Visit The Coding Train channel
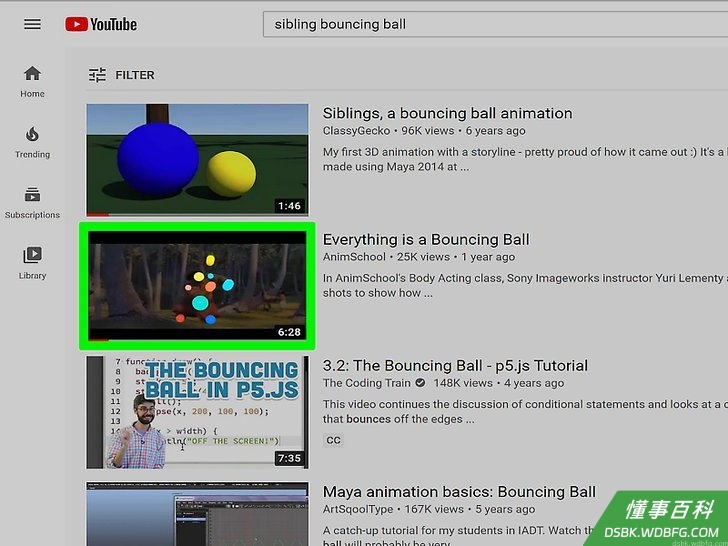728x546 pixels. [367, 383]
